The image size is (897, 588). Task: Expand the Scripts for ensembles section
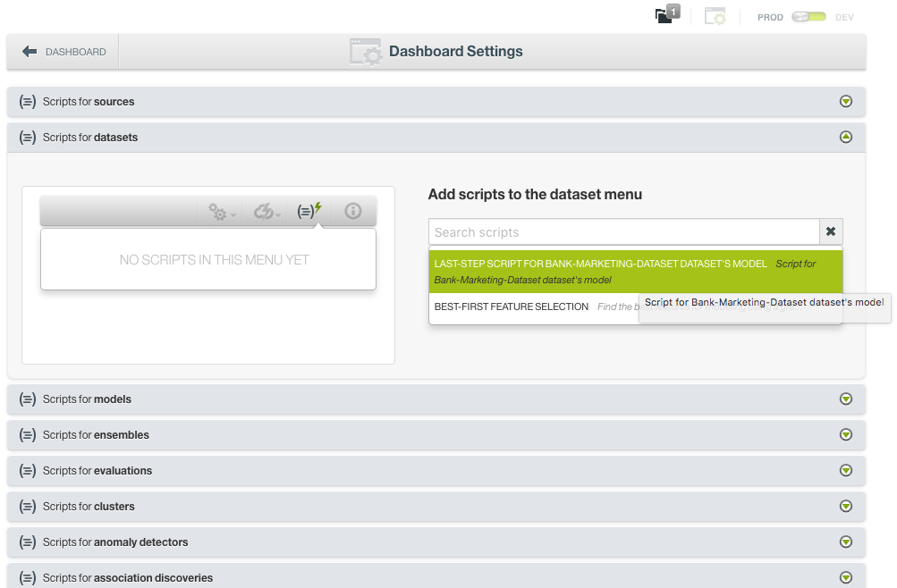tap(845, 434)
